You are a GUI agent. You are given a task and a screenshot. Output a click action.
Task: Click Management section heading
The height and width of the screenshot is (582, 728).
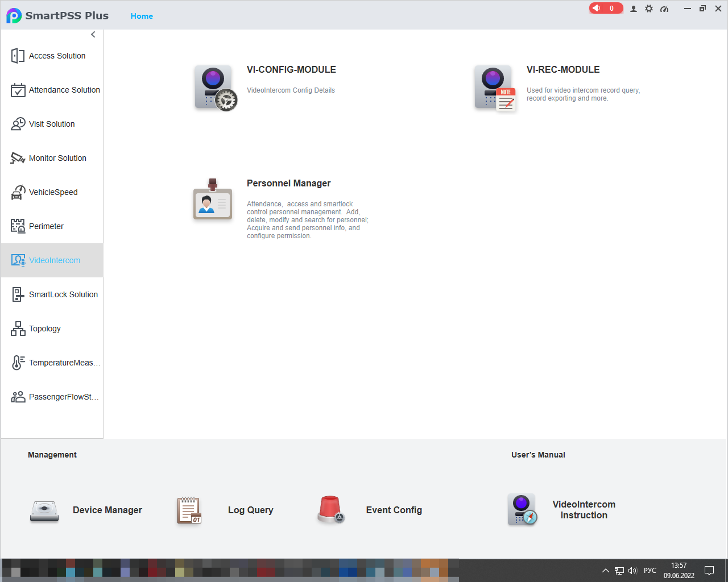coord(52,455)
